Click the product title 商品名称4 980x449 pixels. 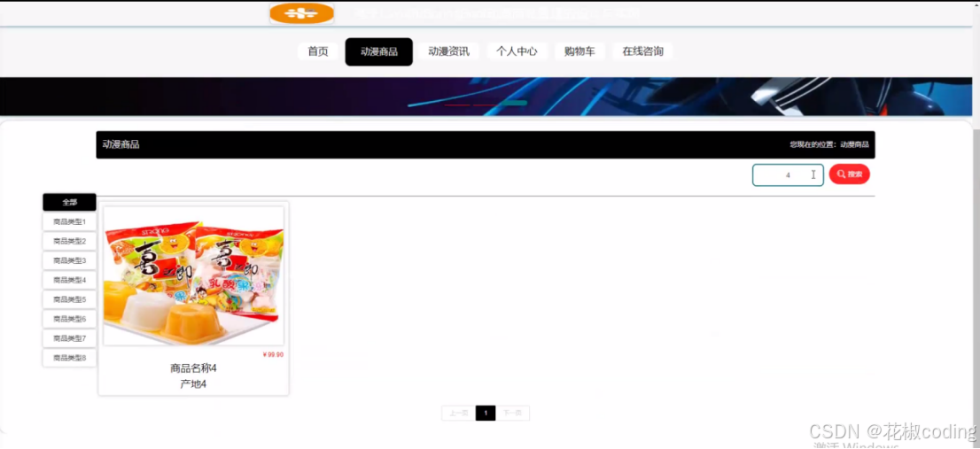click(194, 368)
